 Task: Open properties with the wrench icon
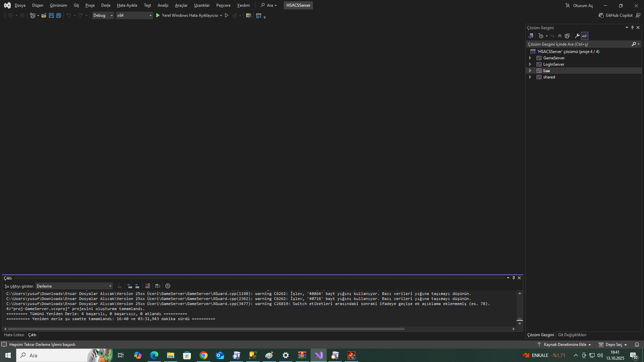click(577, 36)
